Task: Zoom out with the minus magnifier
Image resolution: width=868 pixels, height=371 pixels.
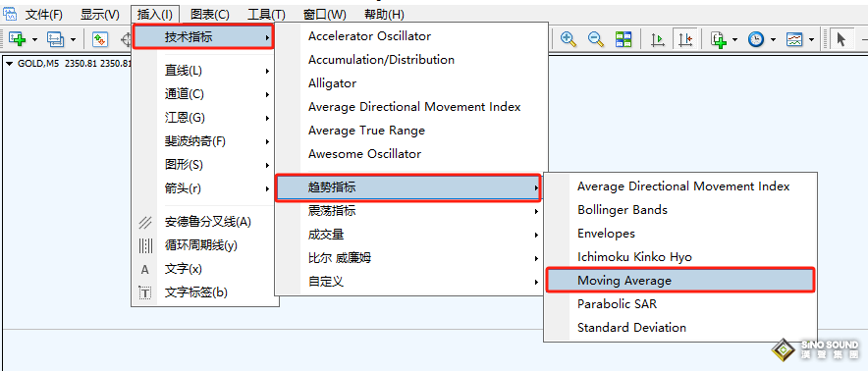Action: point(596,39)
